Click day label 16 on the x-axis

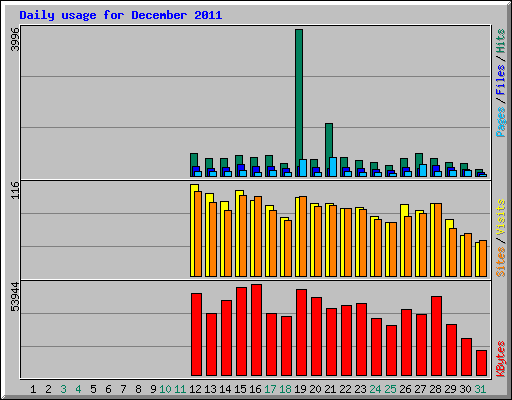pos(255,389)
